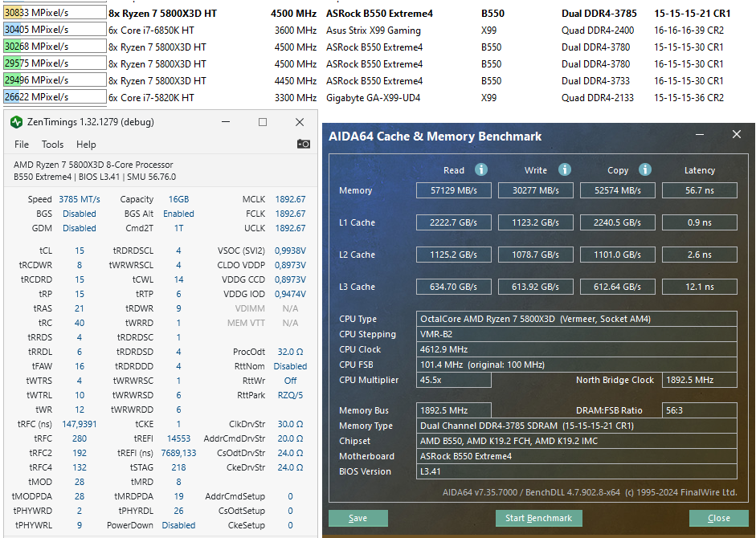Click the Save button in AIDA64

tap(358, 518)
